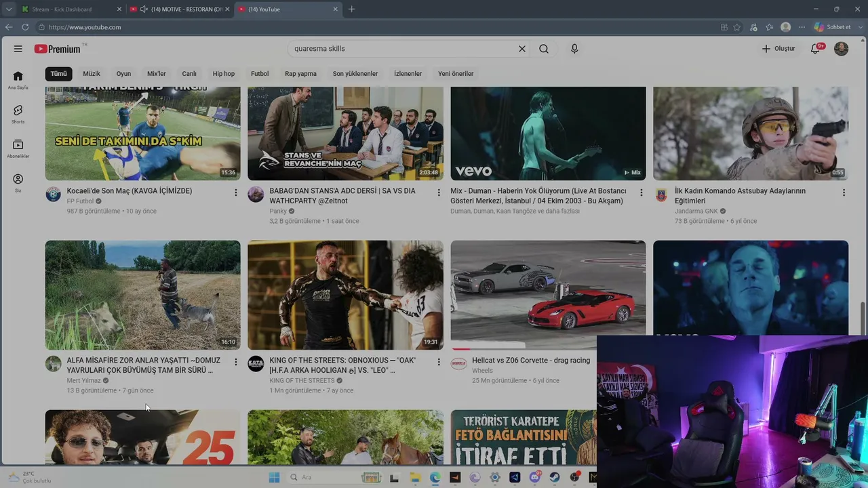Image resolution: width=868 pixels, height=488 pixels.
Task: Select the Futbol filter chip
Action: pyautogui.click(x=260, y=74)
